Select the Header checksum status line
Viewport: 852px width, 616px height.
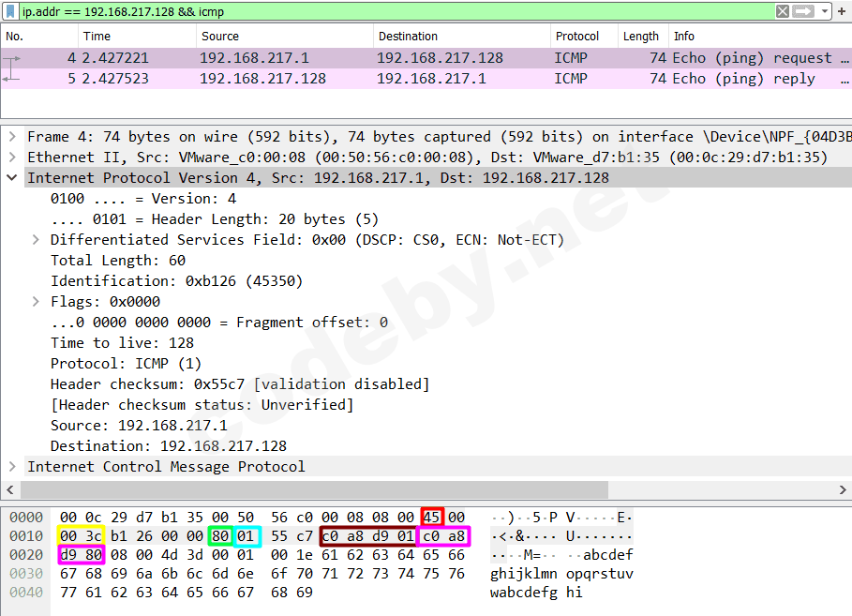(x=202, y=405)
